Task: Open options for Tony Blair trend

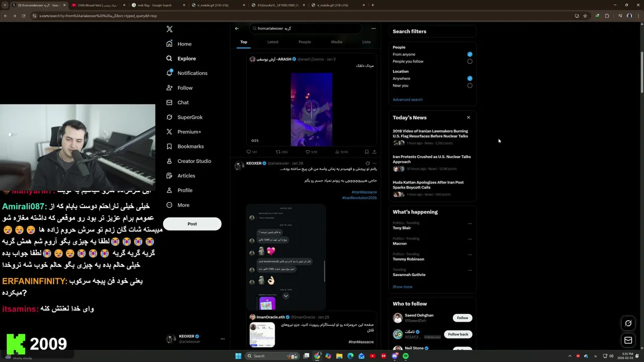Action: (470, 224)
